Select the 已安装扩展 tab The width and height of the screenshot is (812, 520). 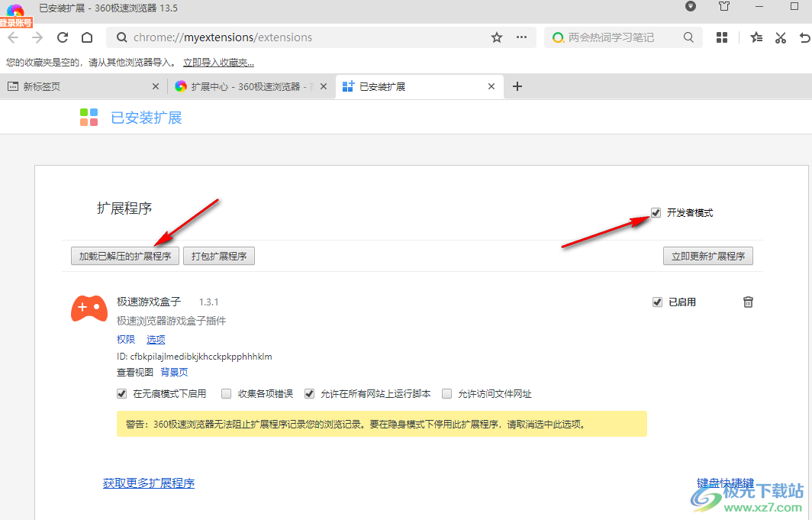point(420,86)
